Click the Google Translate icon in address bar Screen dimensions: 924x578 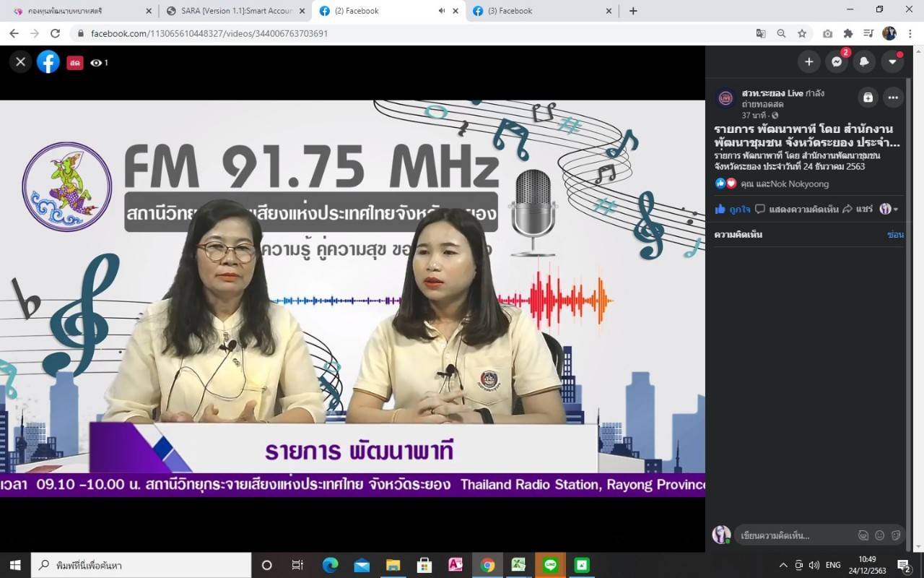point(760,33)
